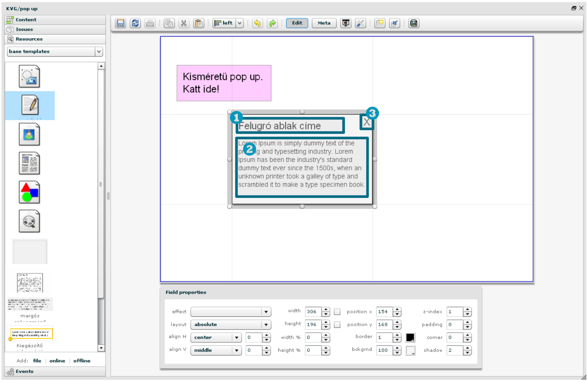
Task: Toggle the checkbox next to width
Action: tap(337, 312)
